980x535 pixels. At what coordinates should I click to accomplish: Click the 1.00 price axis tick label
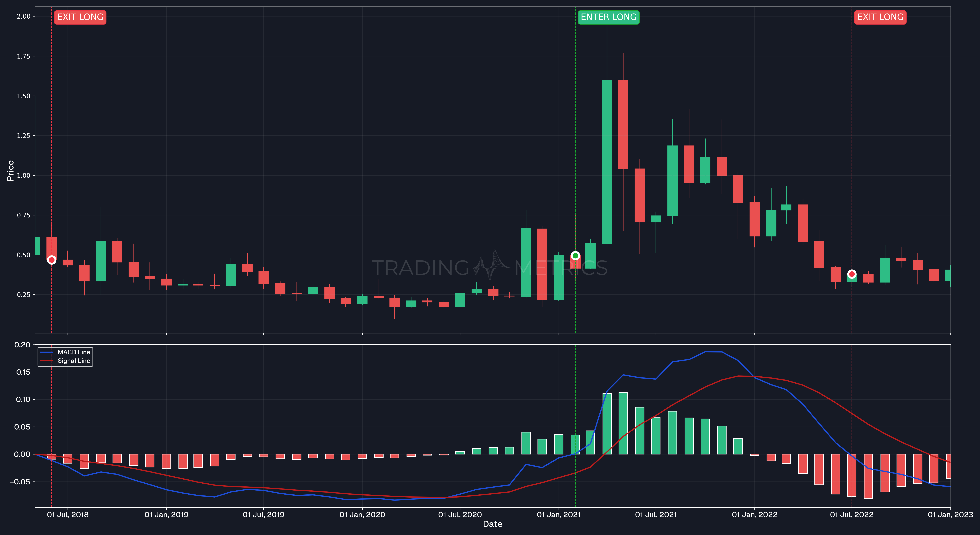tap(24, 176)
